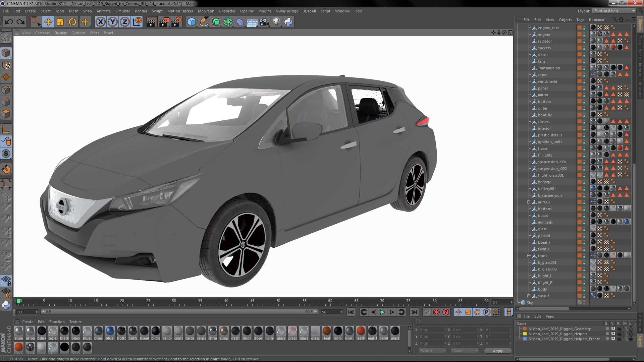This screenshot has width=644, height=362.
Task: Open the edit render settings icon
Action: tap(176, 22)
